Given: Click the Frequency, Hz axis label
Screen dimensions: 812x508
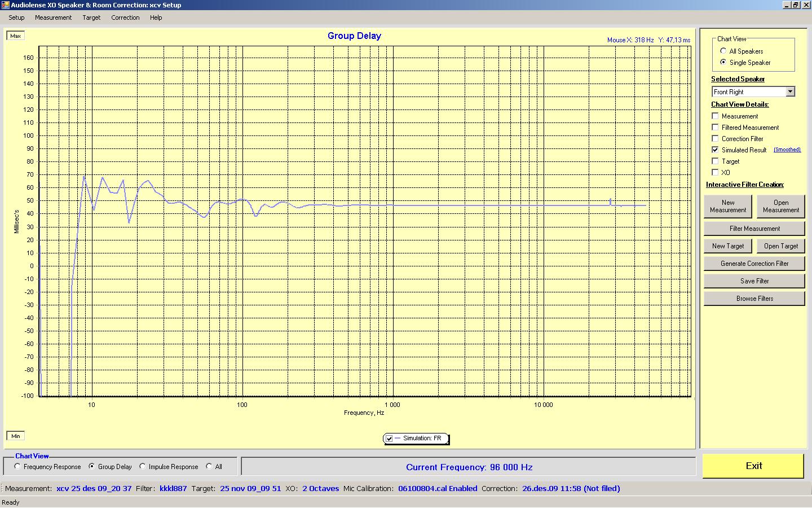Looking at the screenshot, I should pos(364,413).
